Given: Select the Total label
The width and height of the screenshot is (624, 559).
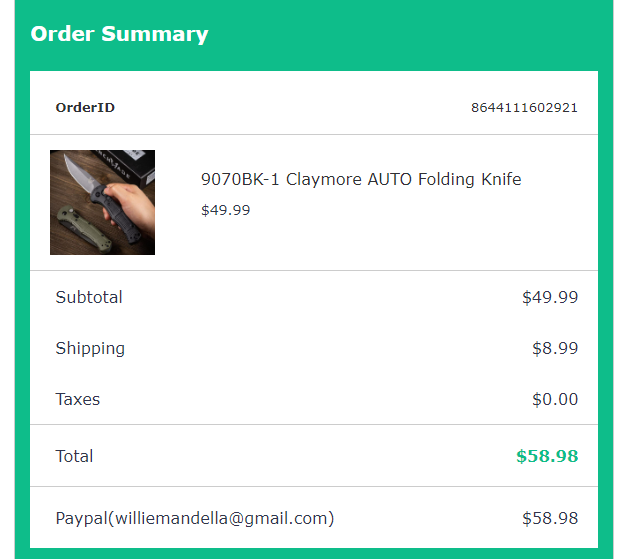Looking at the screenshot, I should [x=74, y=456].
